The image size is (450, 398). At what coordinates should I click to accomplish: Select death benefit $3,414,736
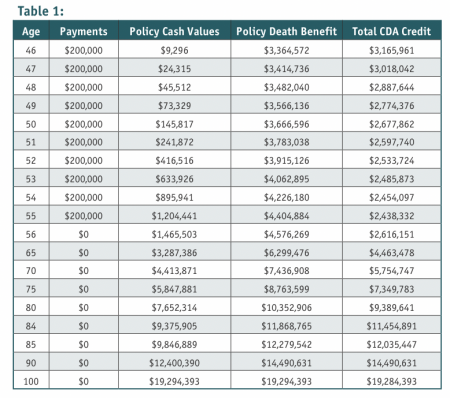tap(286, 69)
